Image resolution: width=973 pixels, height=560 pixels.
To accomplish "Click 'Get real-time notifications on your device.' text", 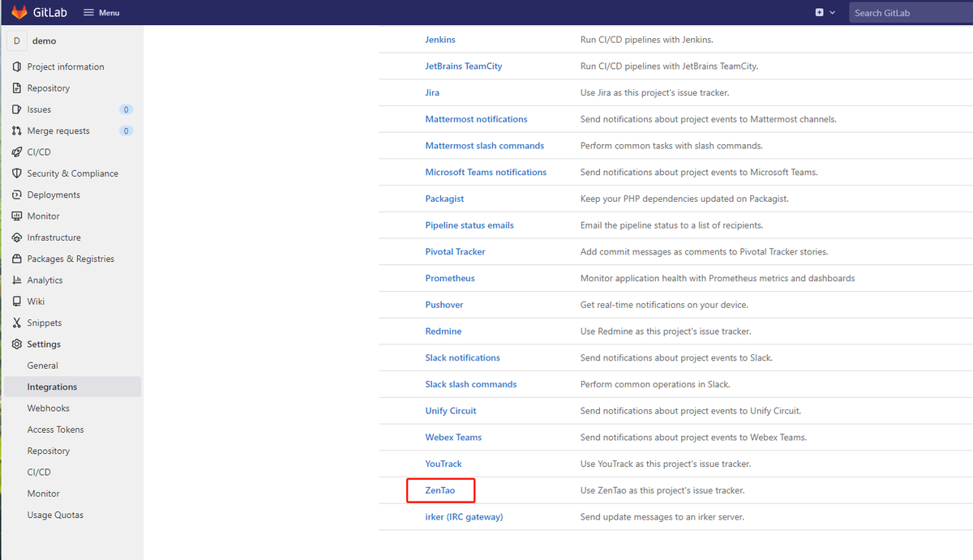I will 664,305.
